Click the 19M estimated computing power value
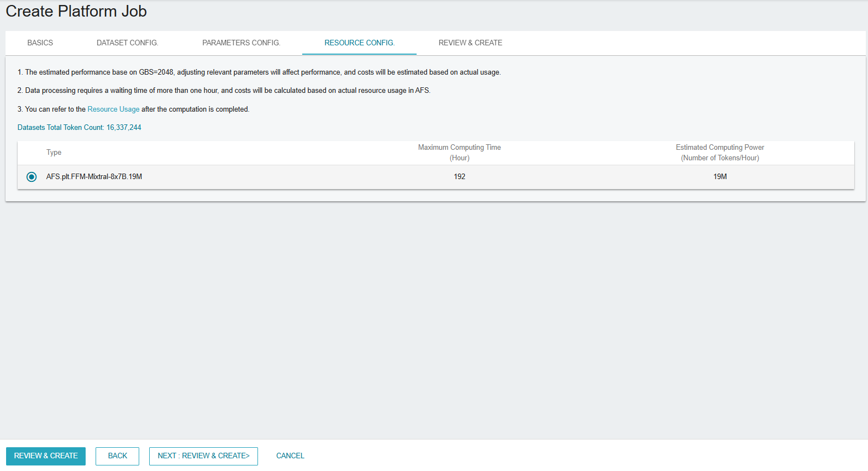The width and height of the screenshot is (868, 471). [720, 177]
